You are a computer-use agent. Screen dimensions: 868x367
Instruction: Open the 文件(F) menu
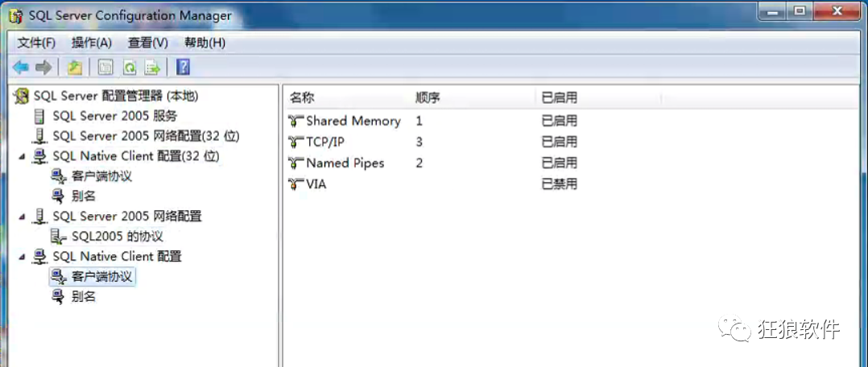[x=36, y=43]
